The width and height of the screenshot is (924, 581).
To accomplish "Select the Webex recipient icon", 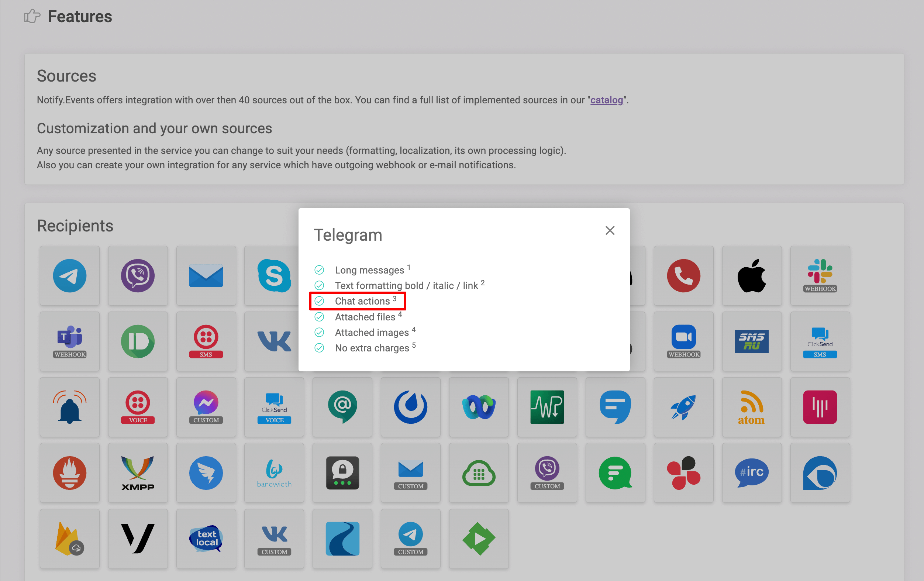I will (479, 407).
